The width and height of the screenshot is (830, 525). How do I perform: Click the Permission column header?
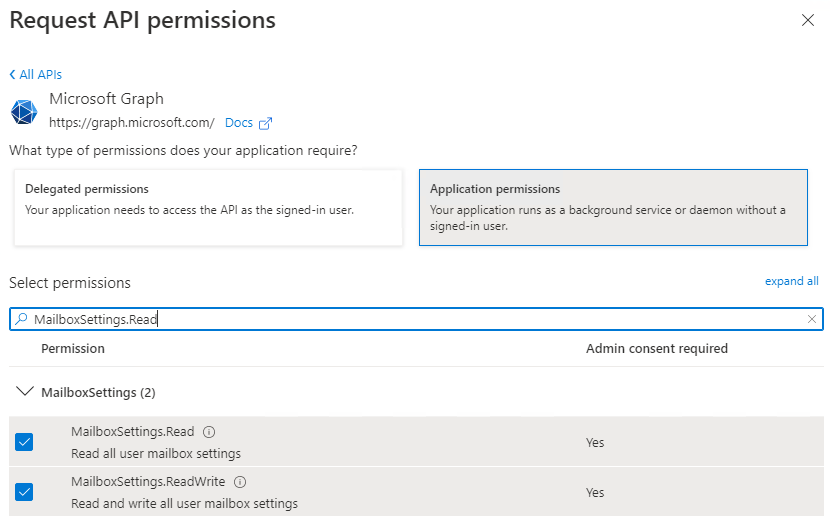click(73, 349)
